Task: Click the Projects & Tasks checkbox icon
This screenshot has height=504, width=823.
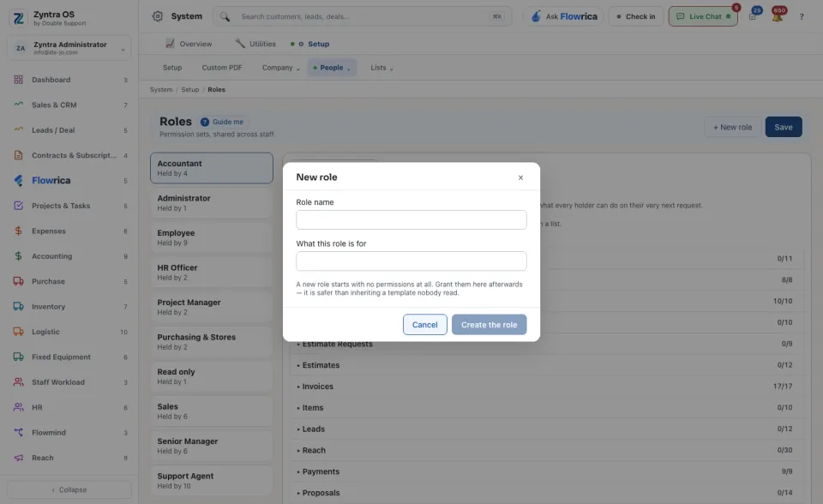Action: (x=18, y=206)
